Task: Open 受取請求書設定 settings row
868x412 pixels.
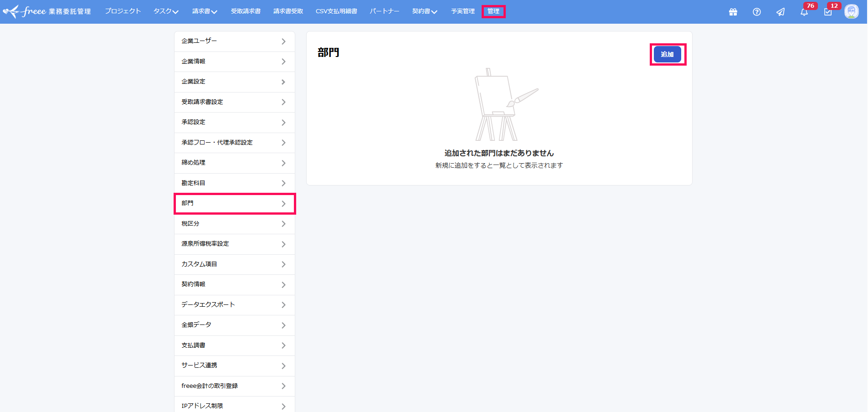Action: tap(235, 102)
